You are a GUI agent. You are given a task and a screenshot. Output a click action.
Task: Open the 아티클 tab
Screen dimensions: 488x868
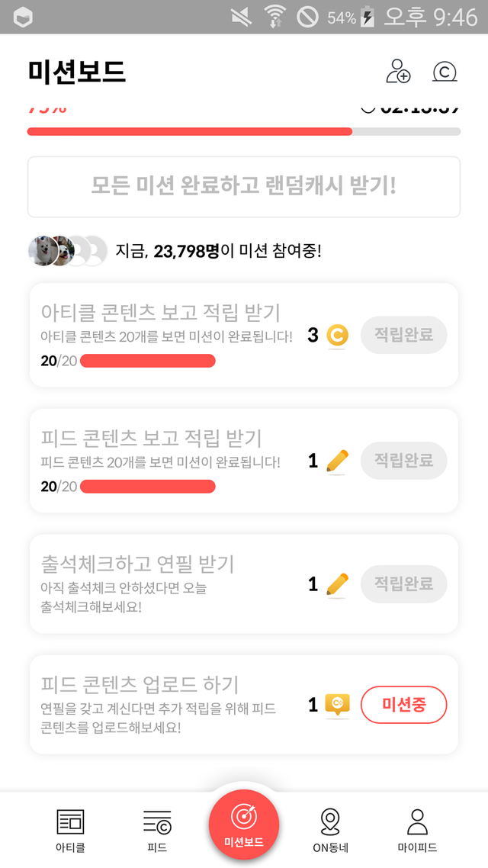click(x=70, y=830)
